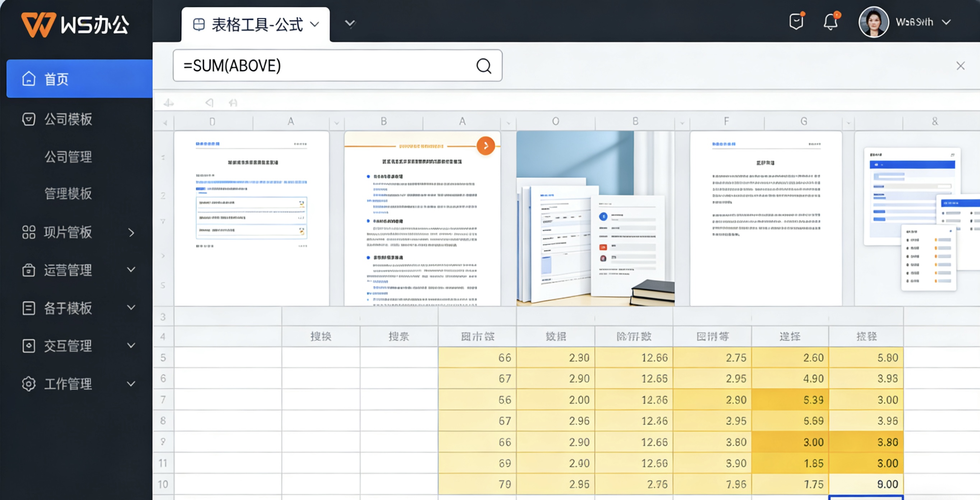
Task: Click the 运营管理 bag icon
Action: (28, 270)
